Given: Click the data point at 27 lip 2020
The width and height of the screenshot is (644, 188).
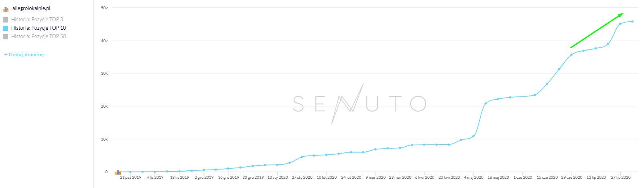Looking at the screenshot, I should pyautogui.click(x=620, y=24).
